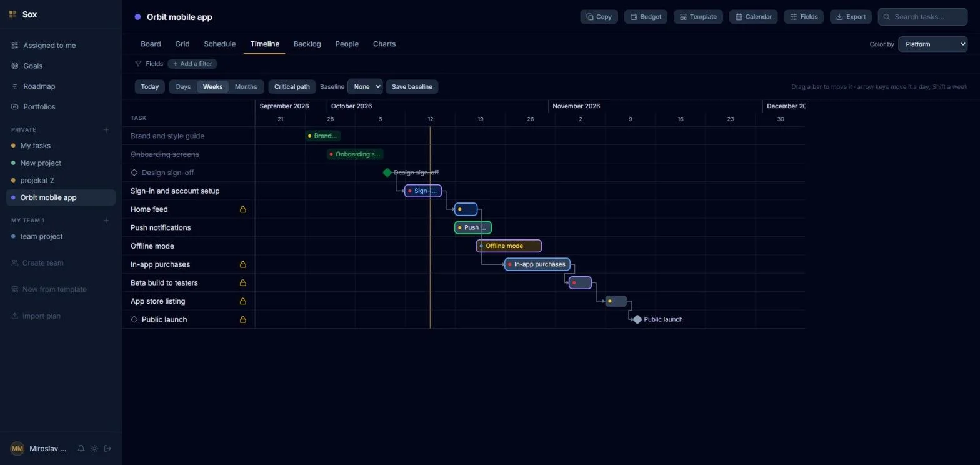Open the Baseline None dropdown
The image size is (980, 465).
pos(365,87)
